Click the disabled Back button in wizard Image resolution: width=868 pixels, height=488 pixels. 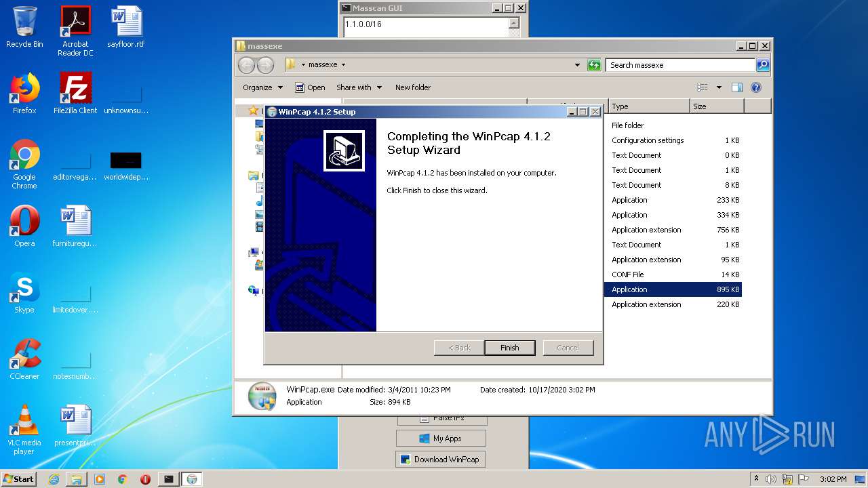coord(459,348)
